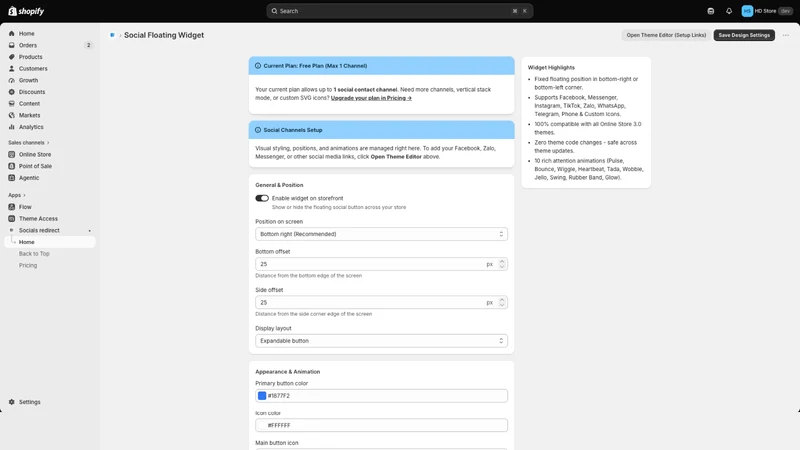Open the Display layout dropdown
Screen dimensions: 800x450
pos(381,341)
